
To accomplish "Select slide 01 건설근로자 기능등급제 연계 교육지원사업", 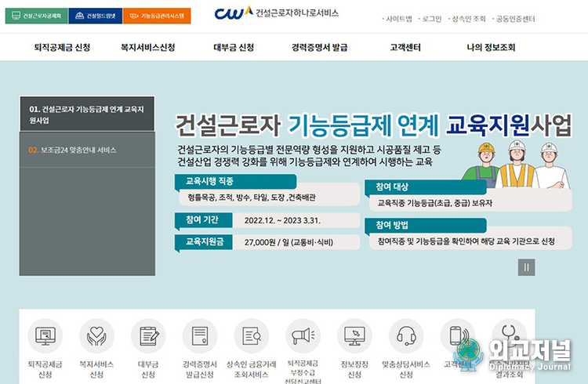I will point(87,114).
